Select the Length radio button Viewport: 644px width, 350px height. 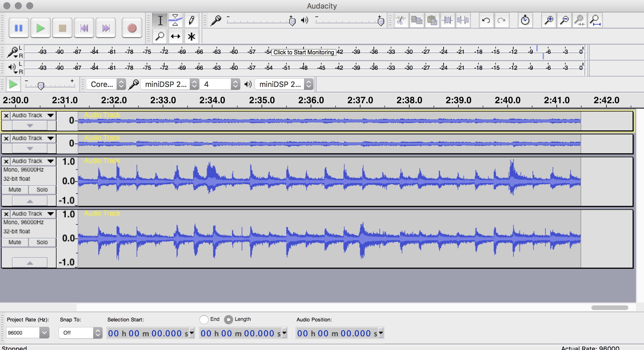click(x=228, y=319)
